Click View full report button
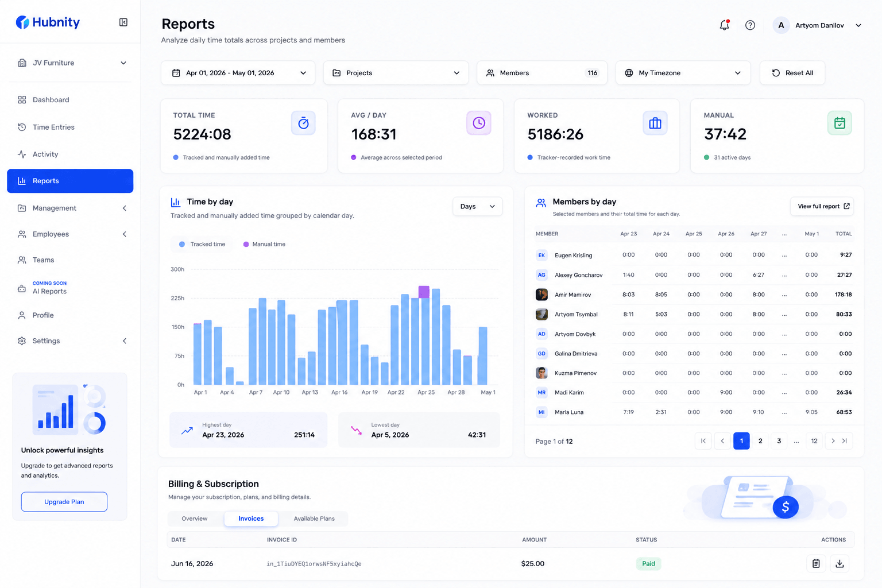Viewport: 882px width, 588px height. click(x=822, y=207)
